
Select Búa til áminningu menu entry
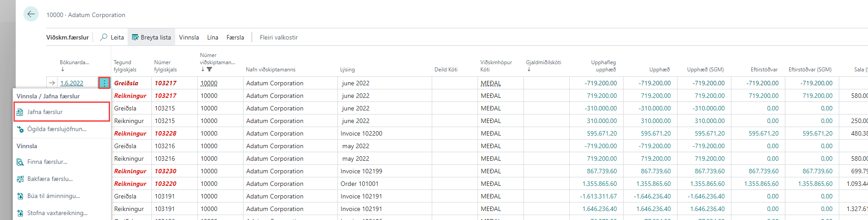53,196
